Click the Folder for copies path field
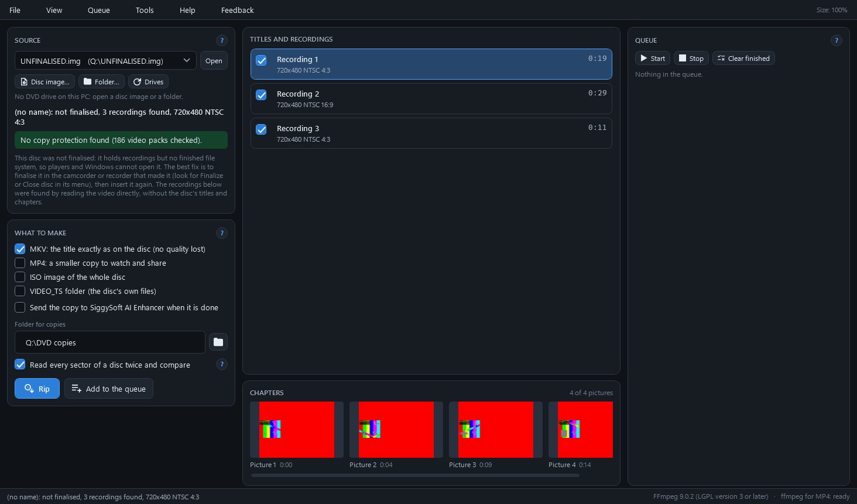The height and width of the screenshot is (504, 857). click(110, 342)
